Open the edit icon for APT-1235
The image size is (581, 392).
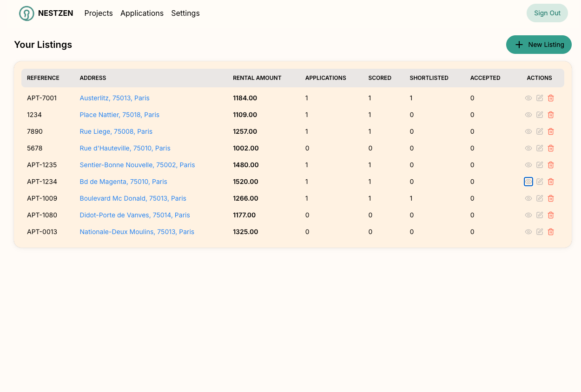pyautogui.click(x=540, y=165)
